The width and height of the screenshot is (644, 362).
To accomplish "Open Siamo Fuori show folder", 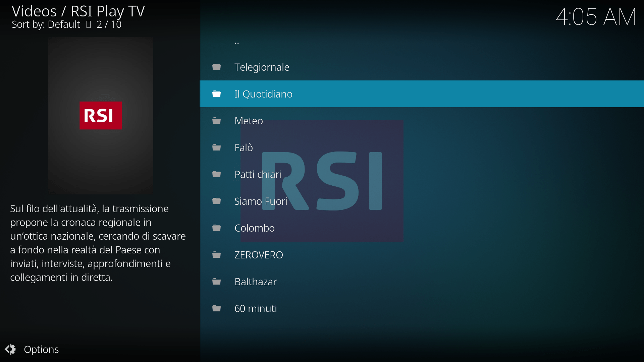I will pos(261,201).
